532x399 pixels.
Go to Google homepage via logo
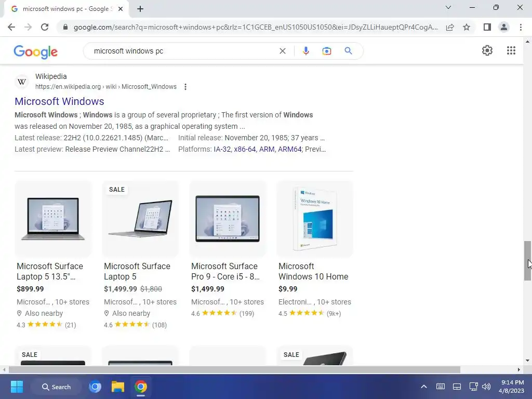click(x=36, y=51)
